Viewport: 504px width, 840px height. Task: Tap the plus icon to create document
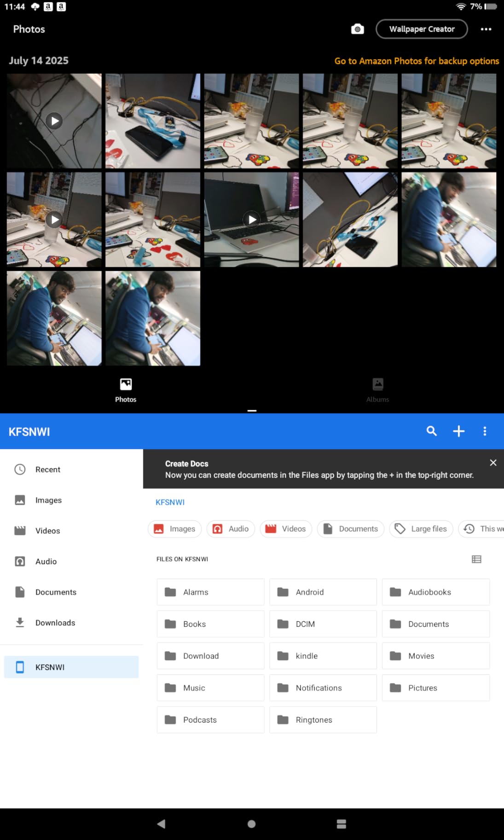[458, 431]
